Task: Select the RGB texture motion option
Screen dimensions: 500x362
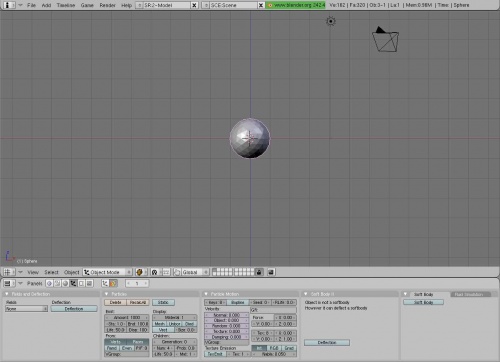Action: 274,348
